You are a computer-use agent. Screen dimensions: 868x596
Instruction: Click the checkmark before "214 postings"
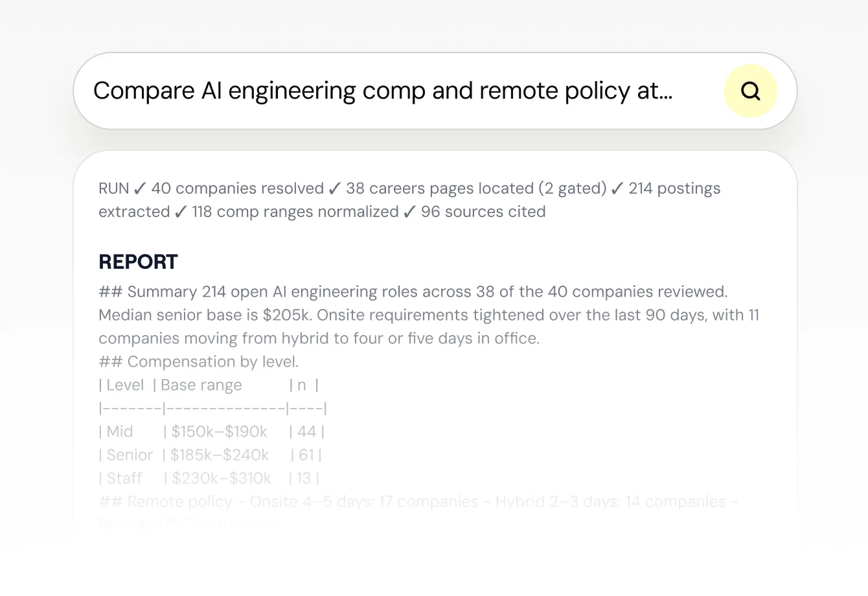pyautogui.click(x=617, y=189)
